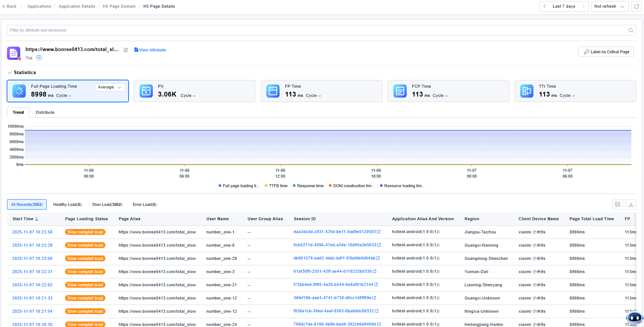Image resolution: width=644 pixels, height=327 pixels.
Task: Open table column settings icon
Action: coord(618,204)
